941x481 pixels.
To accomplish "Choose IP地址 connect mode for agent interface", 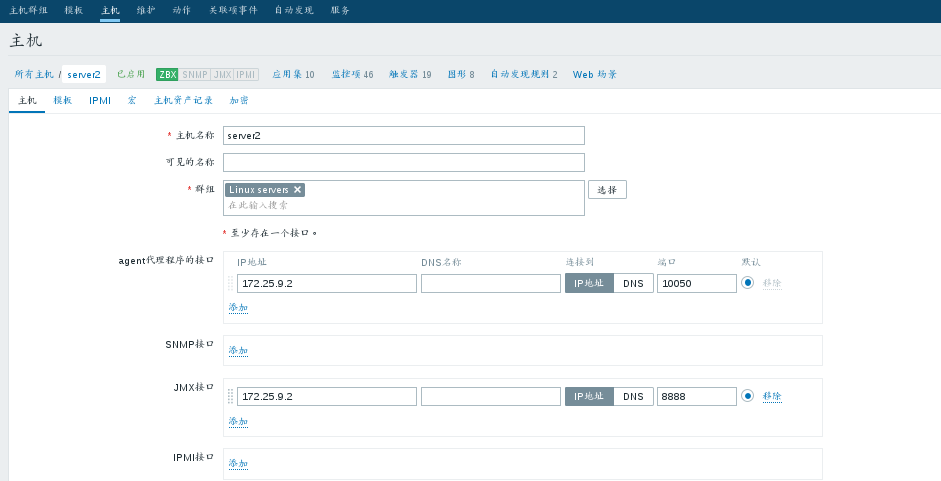I will (589, 283).
